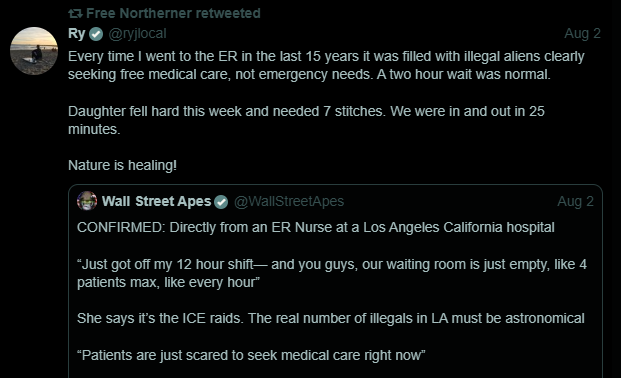The height and width of the screenshot is (378, 621).
Task: Open Ry's beach profile picture
Action: tap(34, 51)
